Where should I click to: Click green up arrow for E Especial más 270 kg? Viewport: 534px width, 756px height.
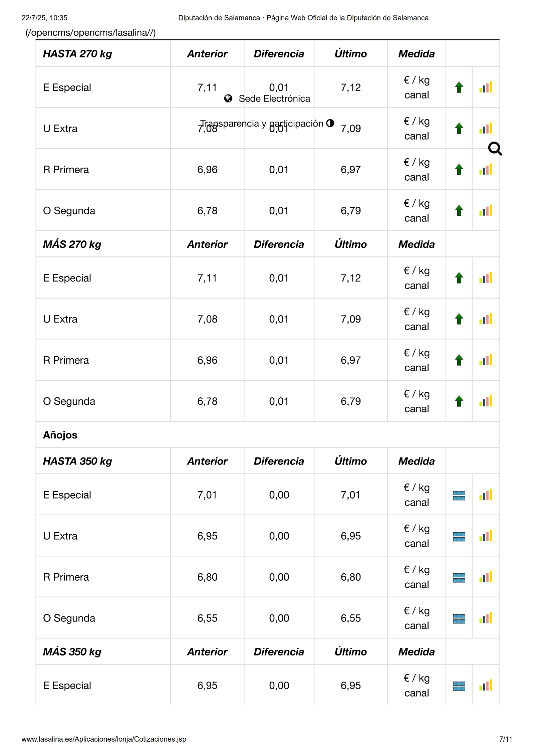[459, 278]
